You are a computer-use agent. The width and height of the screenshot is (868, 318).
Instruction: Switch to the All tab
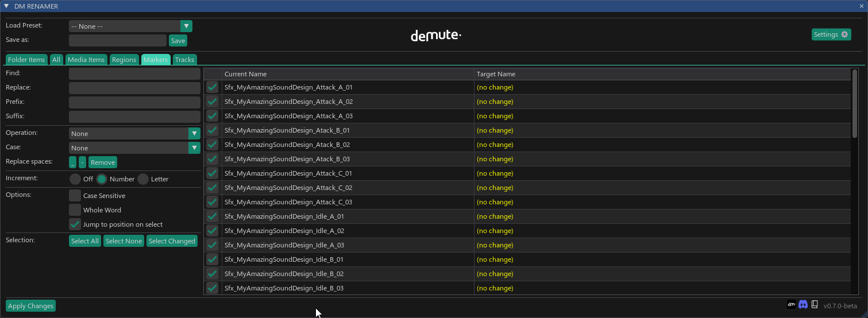[56, 60]
